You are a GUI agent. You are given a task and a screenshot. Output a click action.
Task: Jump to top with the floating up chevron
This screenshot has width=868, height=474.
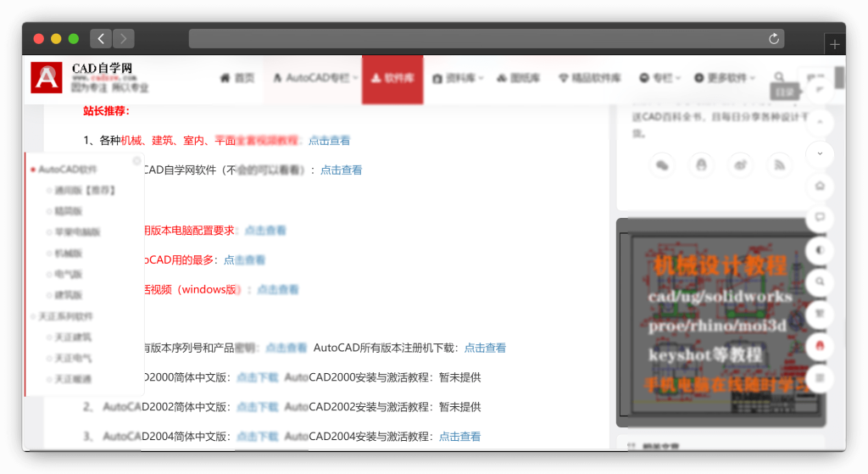coord(820,122)
